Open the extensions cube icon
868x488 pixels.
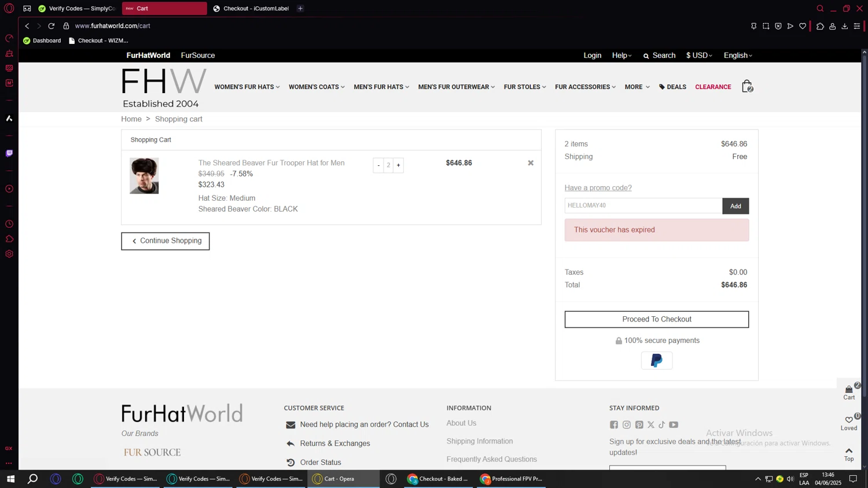pyautogui.click(x=820, y=26)
